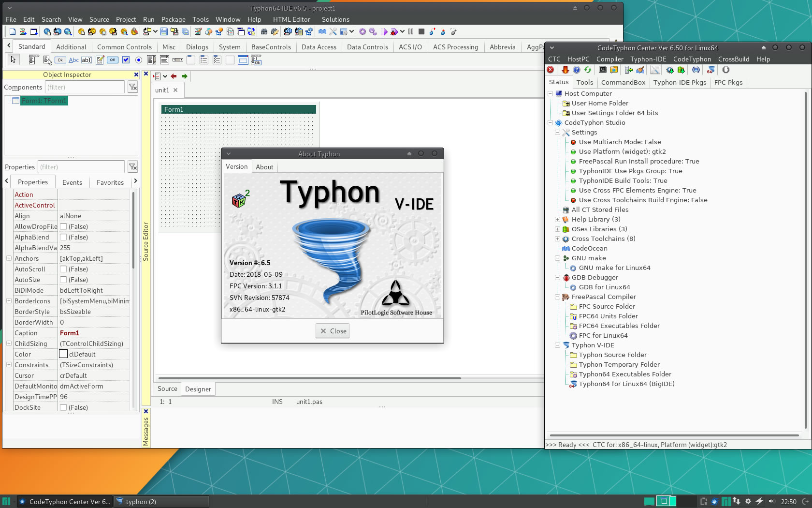Open the HTML Editor menu
812x508 pixels.
coord(291,19)
